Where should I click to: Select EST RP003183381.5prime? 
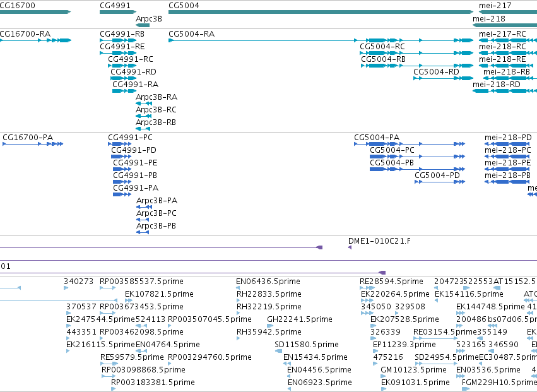coord(153,383)
